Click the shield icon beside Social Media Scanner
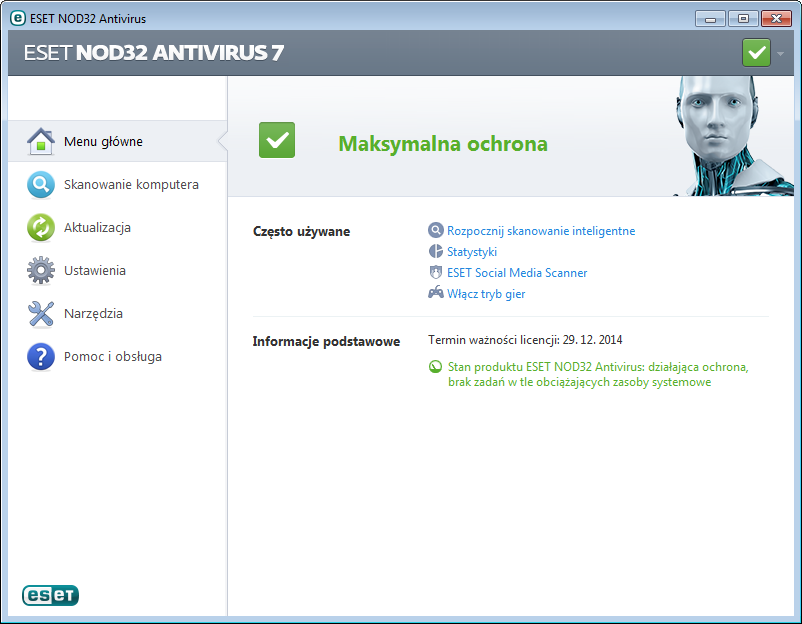The image size is (802, 624). coord(435,273)
